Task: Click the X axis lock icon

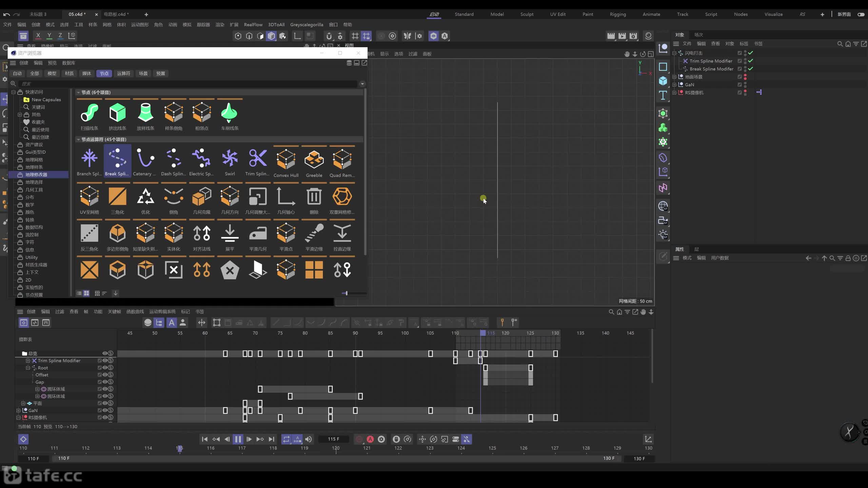Action: pos(38,36)
